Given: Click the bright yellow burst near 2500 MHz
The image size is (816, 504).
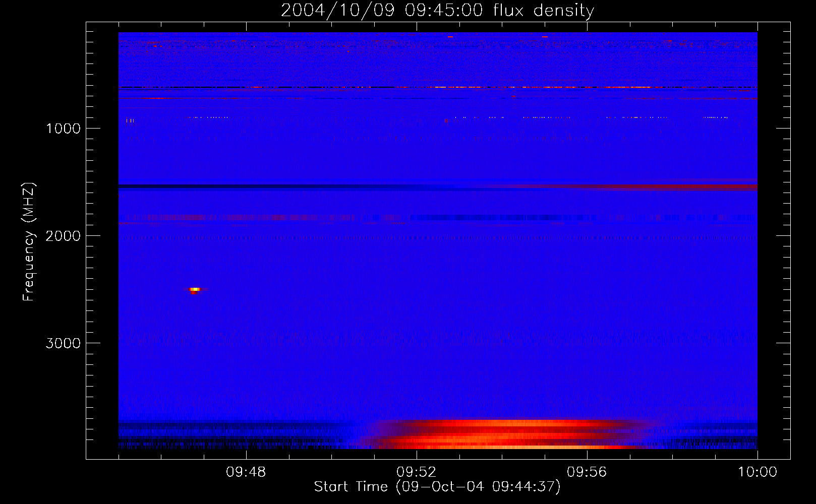Looking at the screenshot, I should [195, 290].
